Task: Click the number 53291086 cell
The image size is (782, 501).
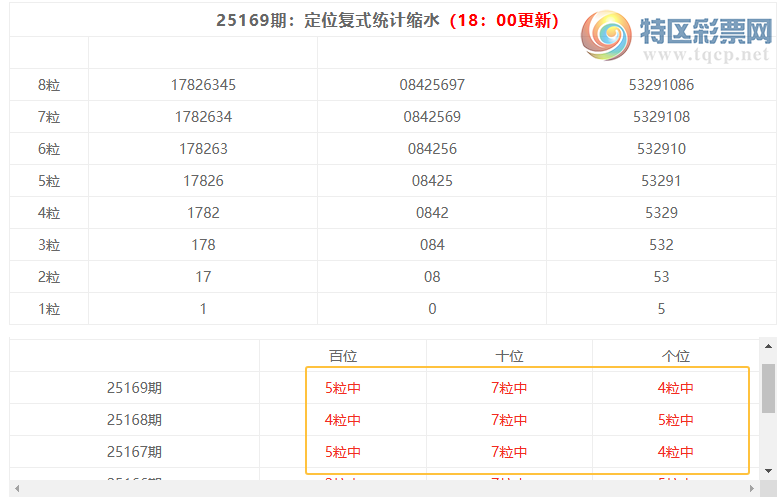Action: pyautogui.click(x=661, y=85)
